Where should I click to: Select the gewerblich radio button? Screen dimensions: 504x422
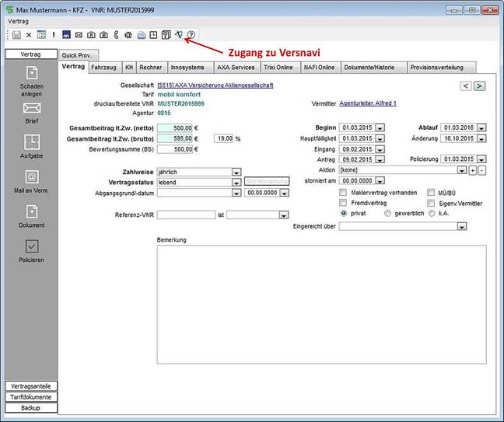coord(387,212)
